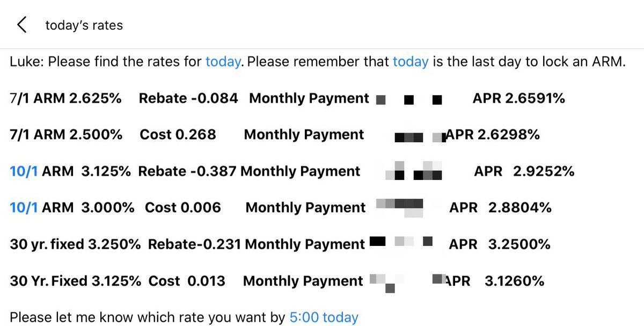
Task: Click the "today" link before "is the last day"
Action: (x=410, y=62)
